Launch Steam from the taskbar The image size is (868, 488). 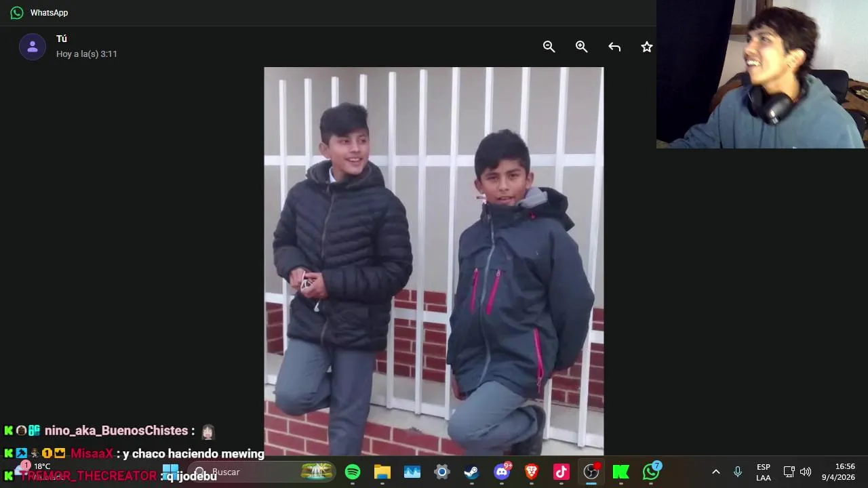tap(472, 472)
